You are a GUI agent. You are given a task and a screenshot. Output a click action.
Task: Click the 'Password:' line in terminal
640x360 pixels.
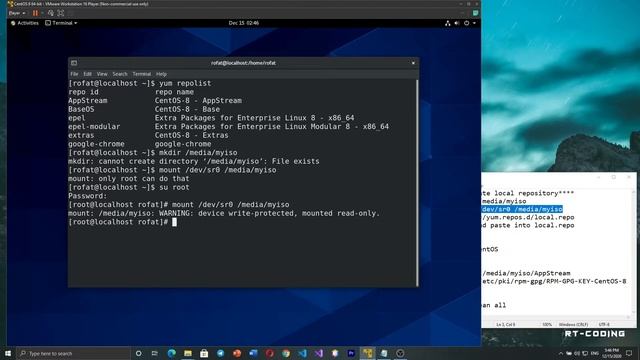pos(87,196)
